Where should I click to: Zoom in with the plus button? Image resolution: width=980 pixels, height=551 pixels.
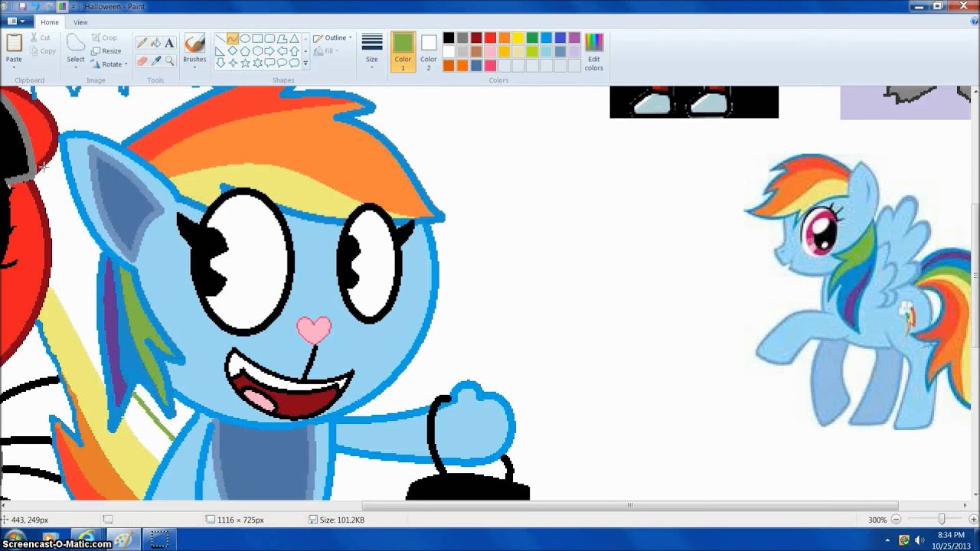(973, 520)
